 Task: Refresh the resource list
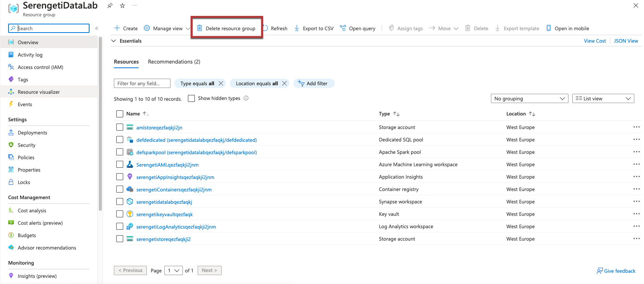pyautogui.click(x=275, y=28)
